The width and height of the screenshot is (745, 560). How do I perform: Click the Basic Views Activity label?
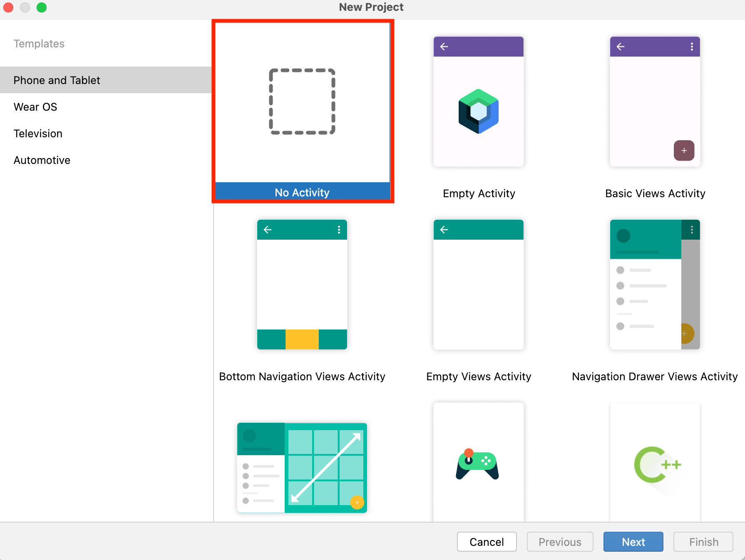[655, 193]
